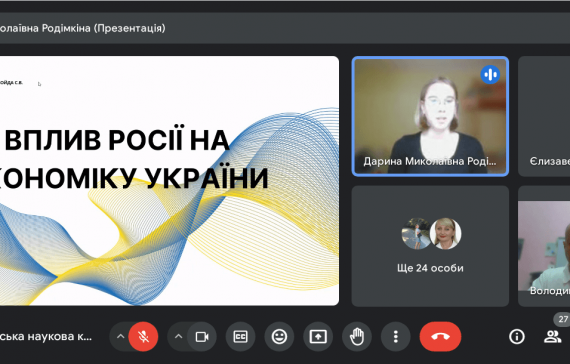
Task: Select the Володимир video tile
Action: point(544,246)
